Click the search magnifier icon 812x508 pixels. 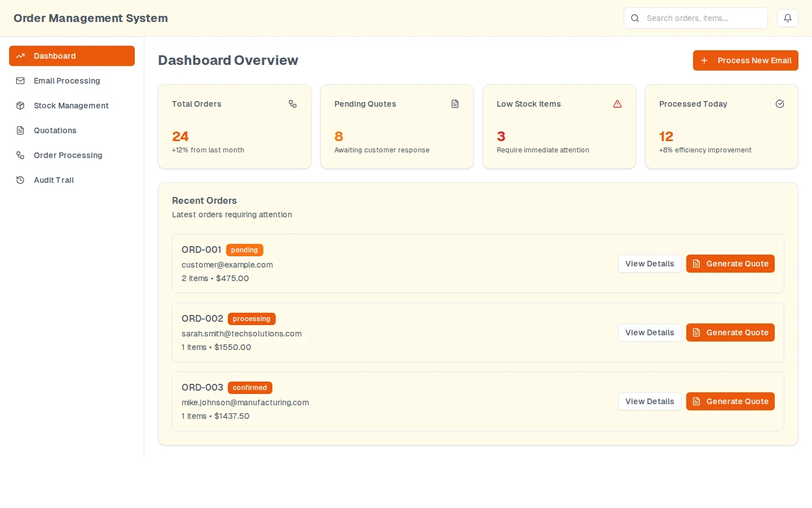click(x=635, y=18)
